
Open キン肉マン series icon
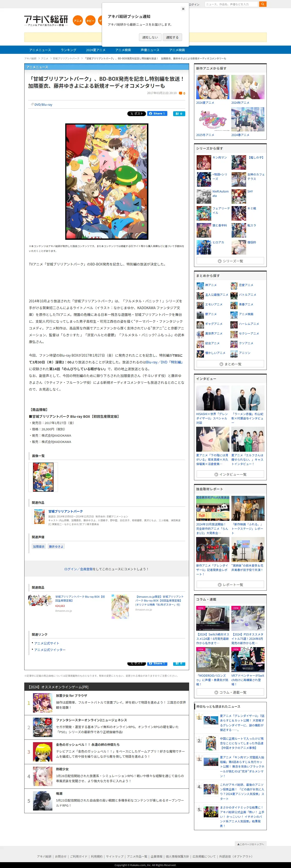204,162
